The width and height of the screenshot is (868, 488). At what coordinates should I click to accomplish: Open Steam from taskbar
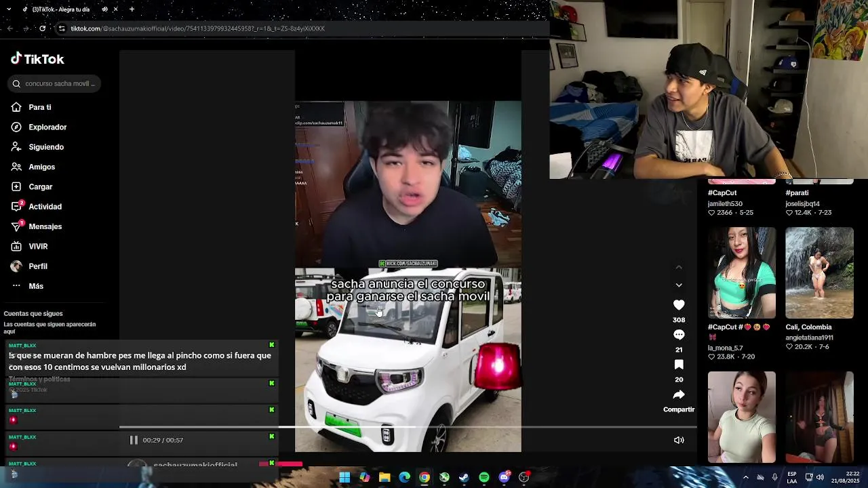(x=464, y=477)
